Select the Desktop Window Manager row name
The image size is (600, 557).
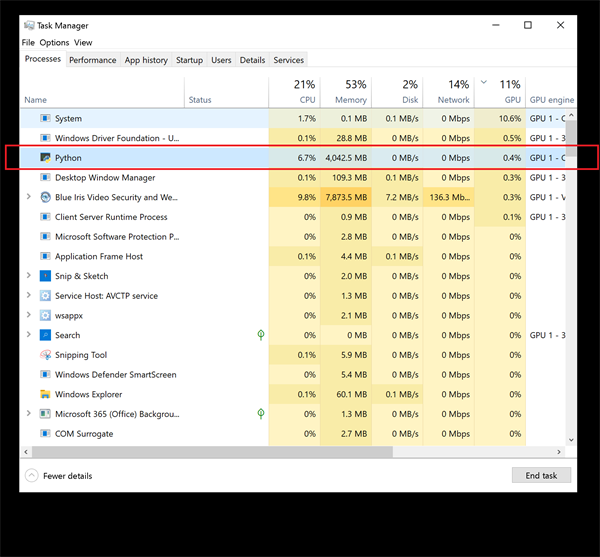coord(105,178)
